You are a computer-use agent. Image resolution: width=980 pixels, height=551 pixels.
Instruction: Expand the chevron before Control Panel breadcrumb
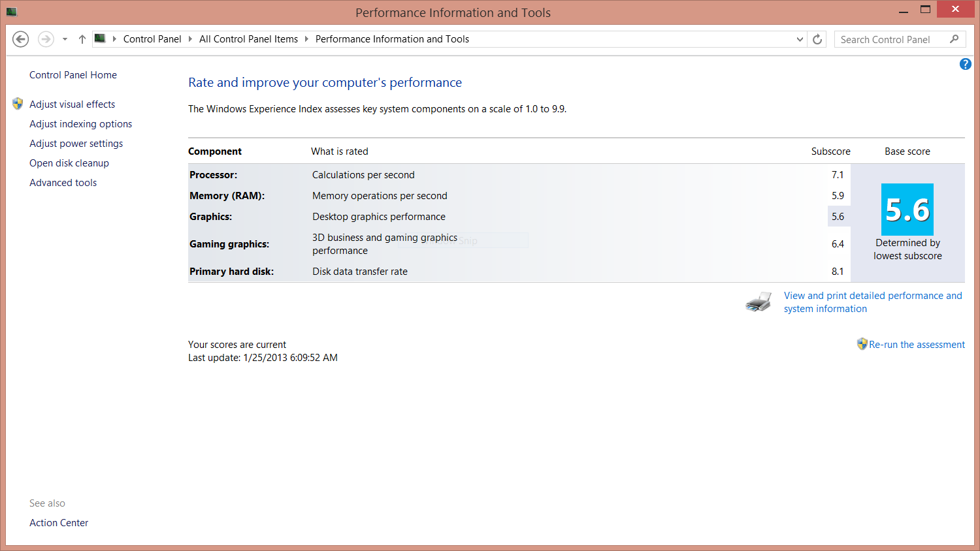click(x=114, y=39)
